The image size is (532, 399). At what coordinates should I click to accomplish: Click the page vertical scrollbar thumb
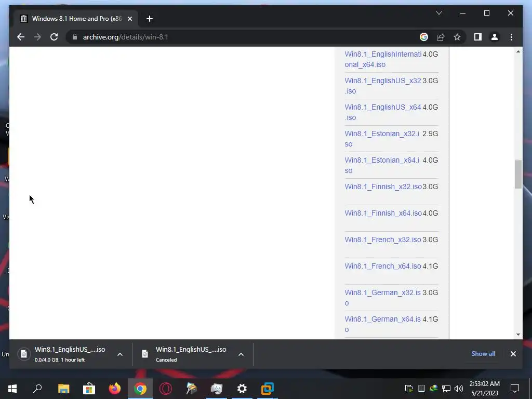(518, 174)
